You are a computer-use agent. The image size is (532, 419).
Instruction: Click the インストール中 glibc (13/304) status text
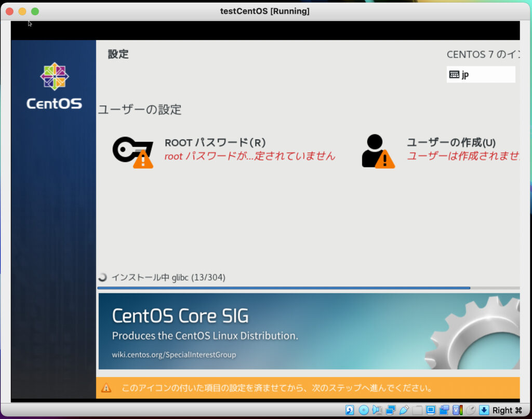coord(168,277)
